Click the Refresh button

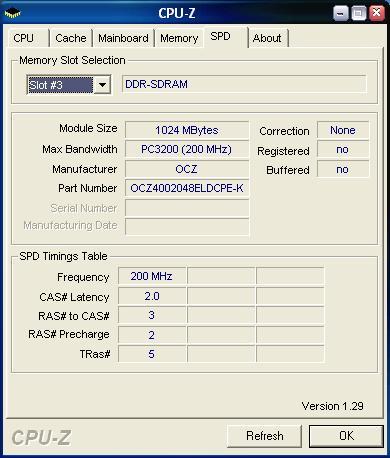265,436
